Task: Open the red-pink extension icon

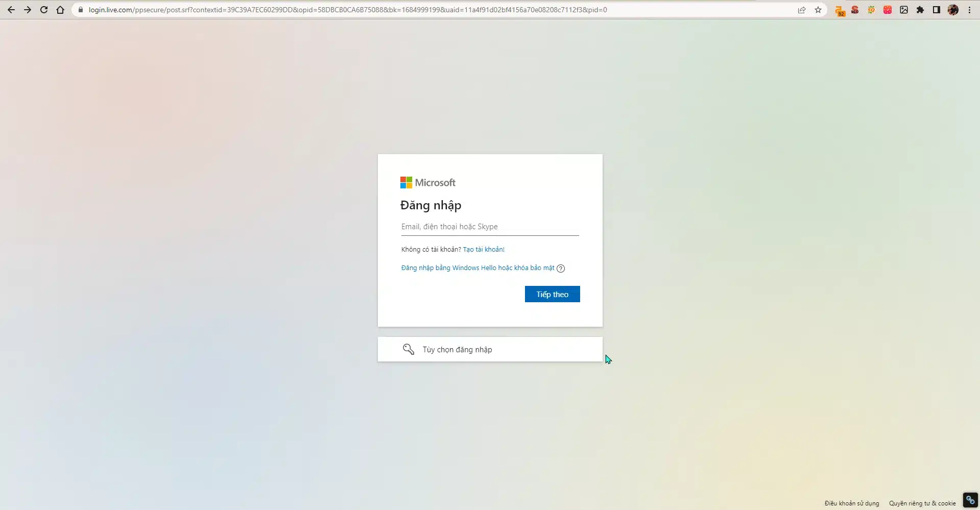Action: pos(888,10)
